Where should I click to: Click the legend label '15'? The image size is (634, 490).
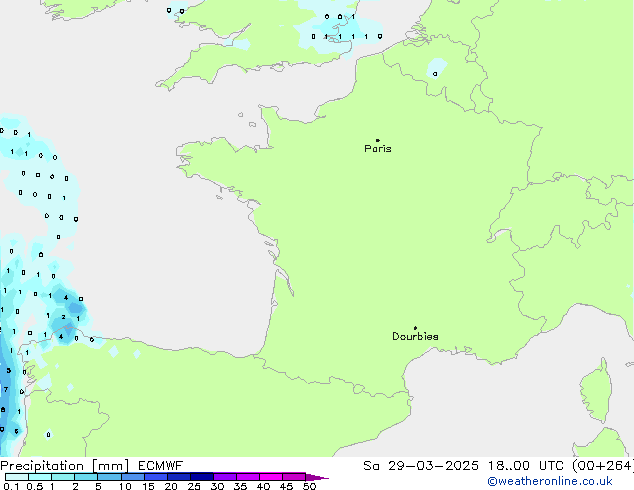click(148, 486)
